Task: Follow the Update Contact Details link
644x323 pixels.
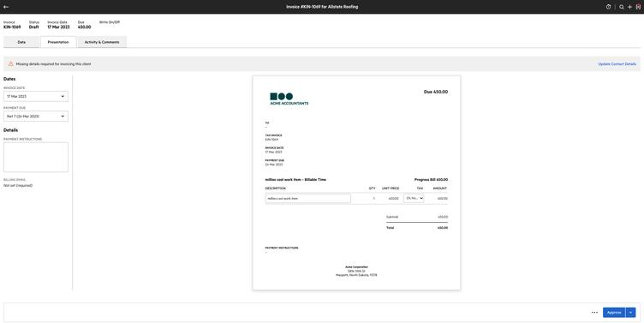Action: tap(617, 64)
